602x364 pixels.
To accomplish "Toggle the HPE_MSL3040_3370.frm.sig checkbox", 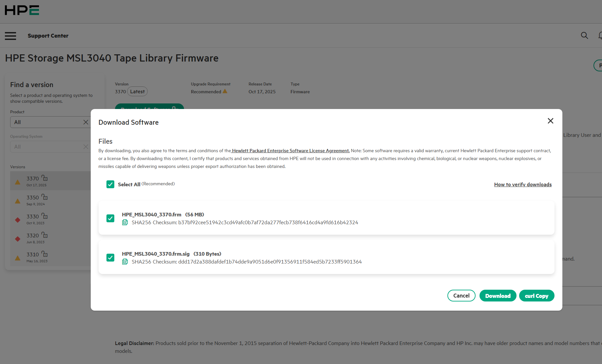I will [110, 258].
